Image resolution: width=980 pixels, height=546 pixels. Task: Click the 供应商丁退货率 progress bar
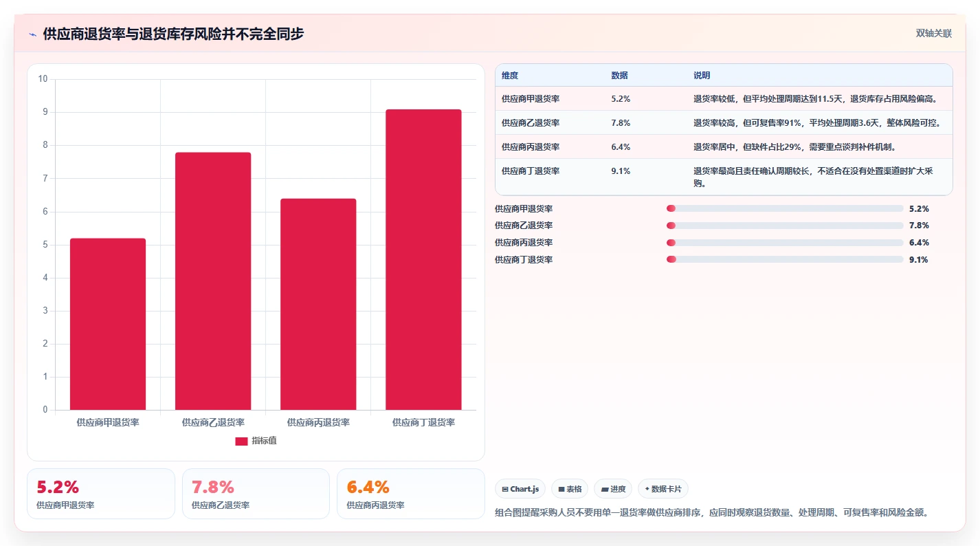pyautogui.click(x=785, y=259)
